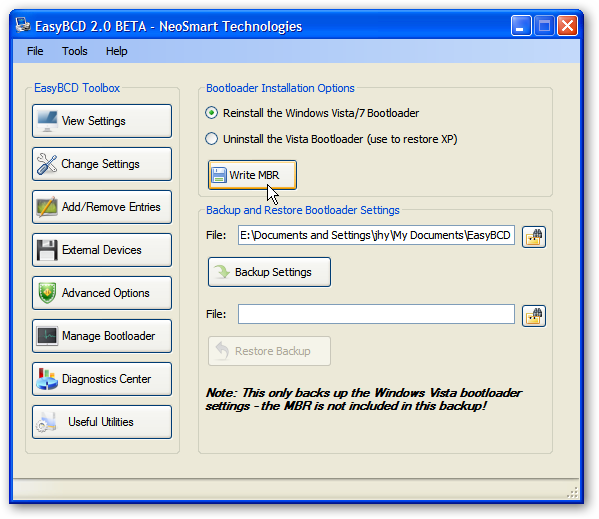
Task: Click the Diagnostics Center chart icon
Action: 47,379
